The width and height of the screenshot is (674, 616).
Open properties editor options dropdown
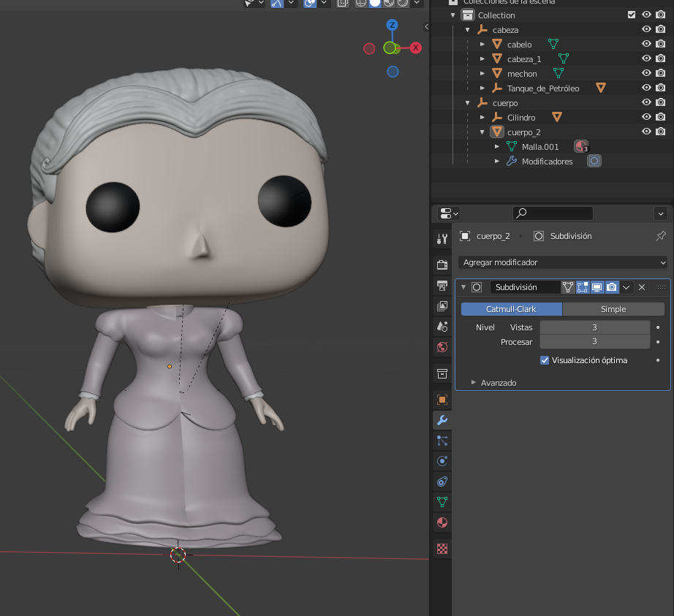660,213
